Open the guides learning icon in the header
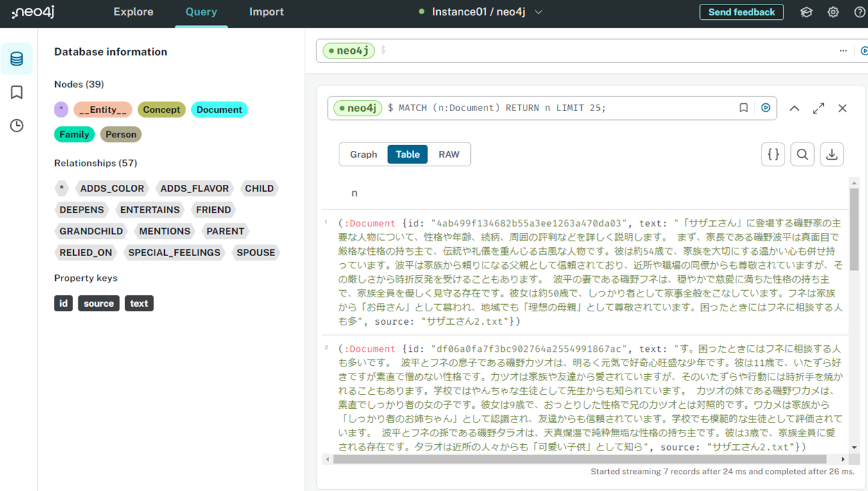The height and width of the screenshot is (491, 868). pyautogui.click(x=806, y=12)
